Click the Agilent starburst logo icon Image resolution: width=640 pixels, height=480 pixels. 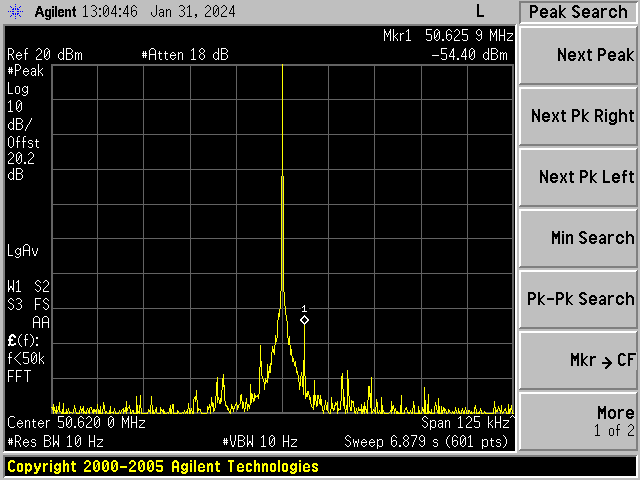tap(16, 12)
